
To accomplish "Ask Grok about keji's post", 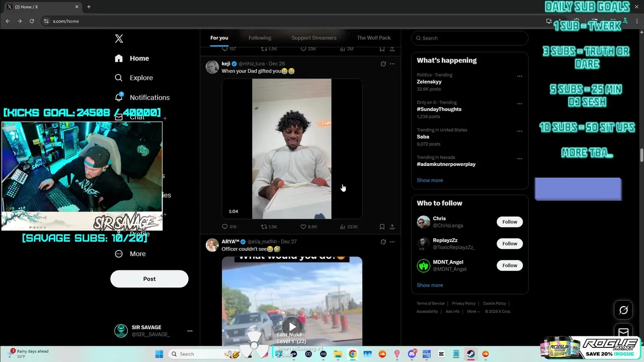I will tap(383, 64).
